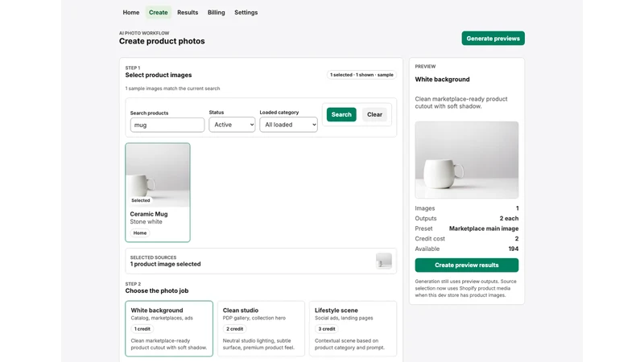Switch to the Results tab
This screenshot has width=644, height=362.
188,12
